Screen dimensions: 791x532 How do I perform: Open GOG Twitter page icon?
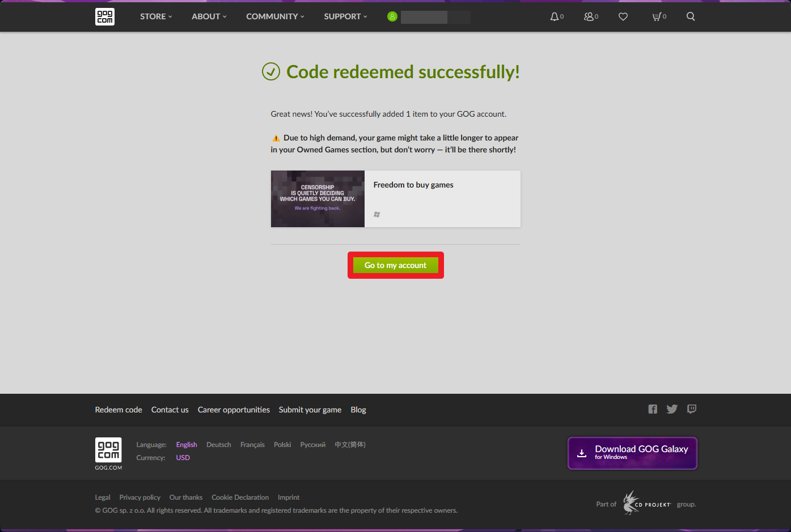pos(672,409)
